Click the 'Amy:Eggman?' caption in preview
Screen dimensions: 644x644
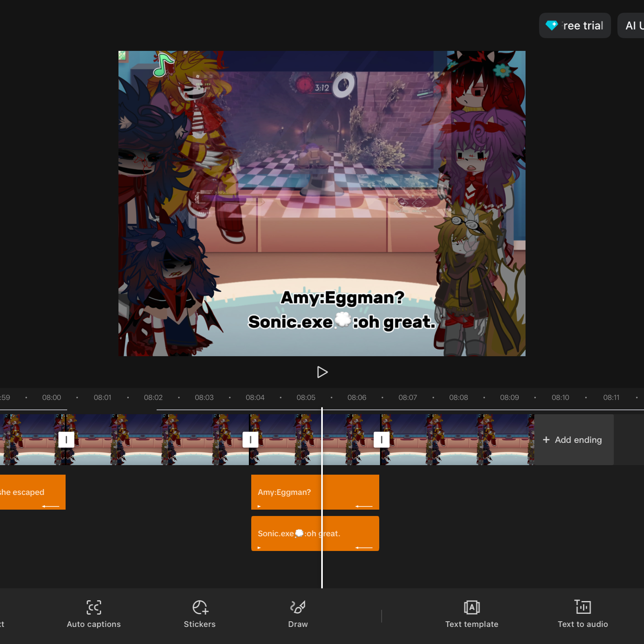coord(342,297)
